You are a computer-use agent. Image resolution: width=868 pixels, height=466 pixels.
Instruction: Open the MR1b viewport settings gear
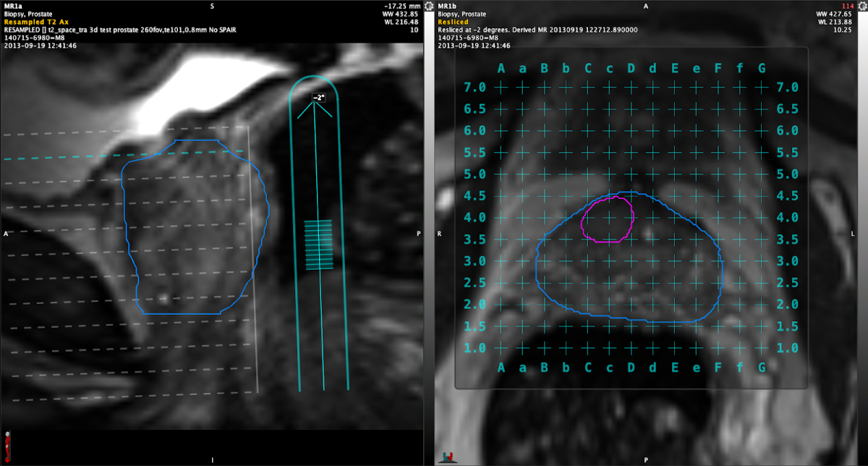[x=864, y=6]
